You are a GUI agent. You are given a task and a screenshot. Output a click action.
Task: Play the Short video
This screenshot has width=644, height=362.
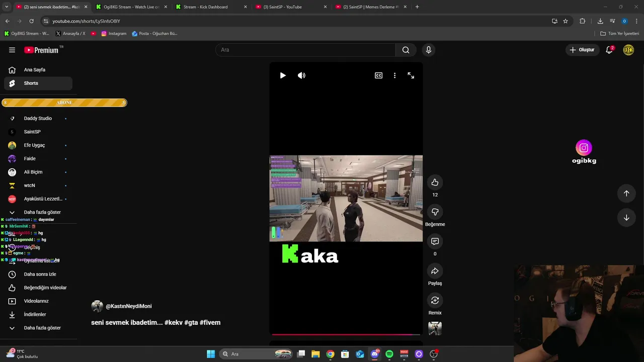point(283,75)
